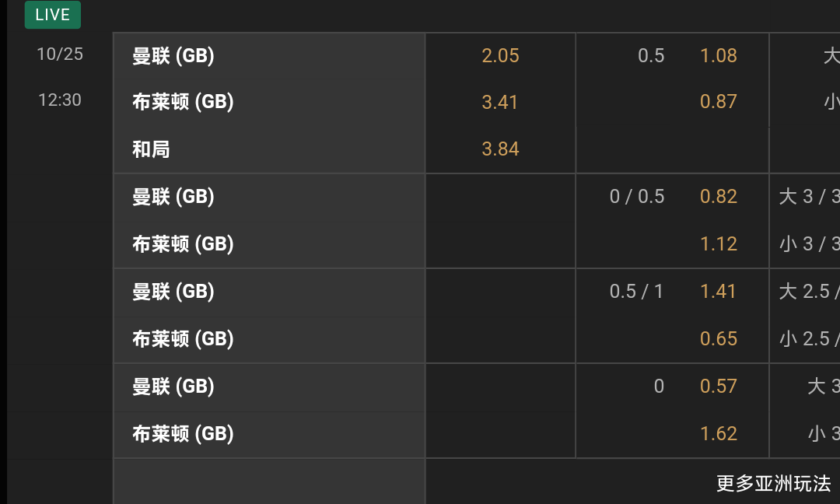840x504 pixels.
Task: Choose 布莱顿 handicap odds 1.12
Action: point(718,244)
